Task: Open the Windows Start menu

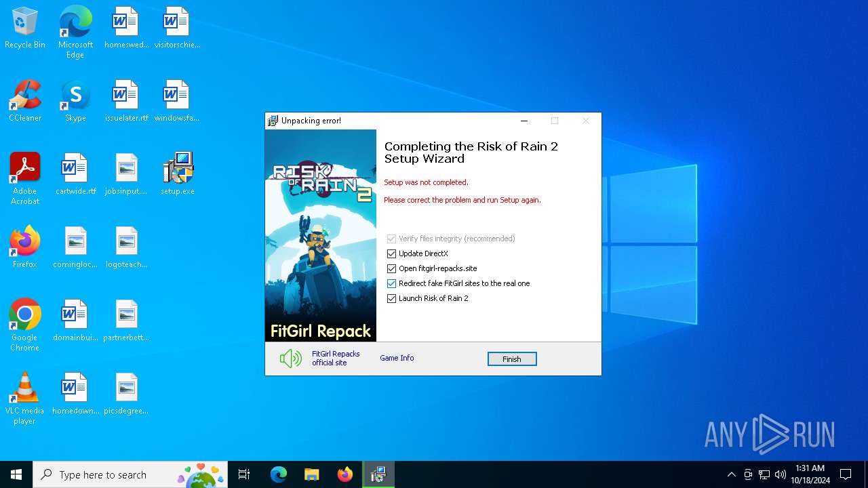Action: 16,474
